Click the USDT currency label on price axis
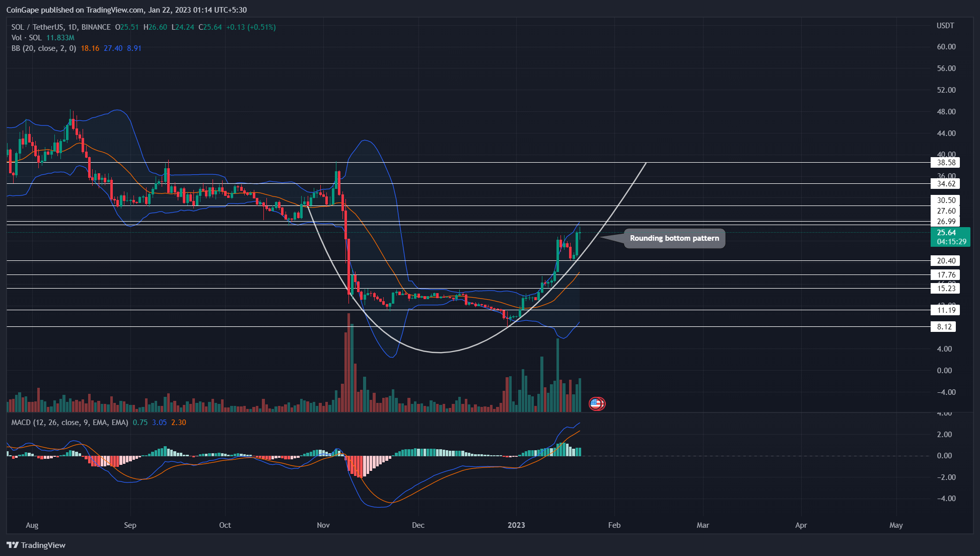The image size is (980, 556). tap(945, 26)
